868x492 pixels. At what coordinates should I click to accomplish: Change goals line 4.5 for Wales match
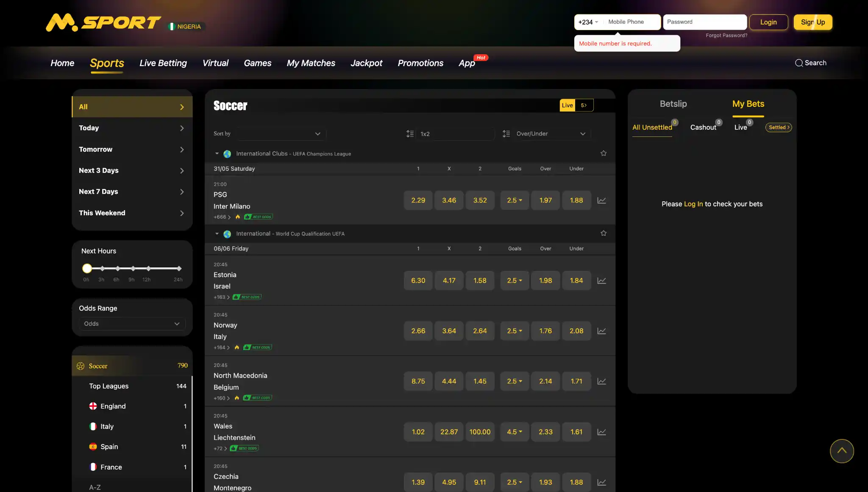pyautogui.click(x=515, y=432)
